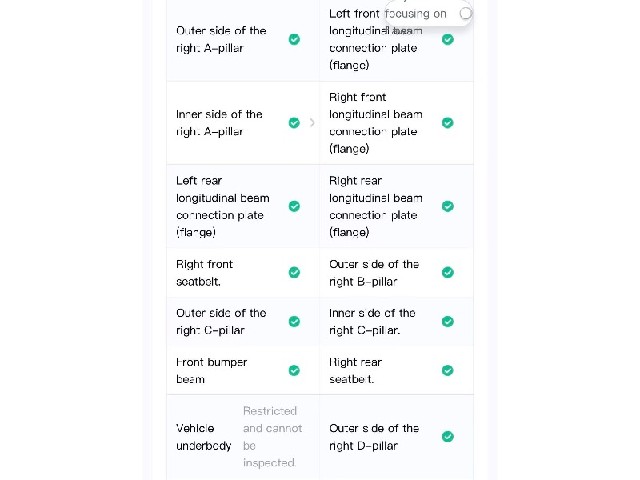Image resolution: width=640 pixels, height=480 pixels.
Task: Select the 'Front bumper beam' label
Action: (x=212, y=371)
